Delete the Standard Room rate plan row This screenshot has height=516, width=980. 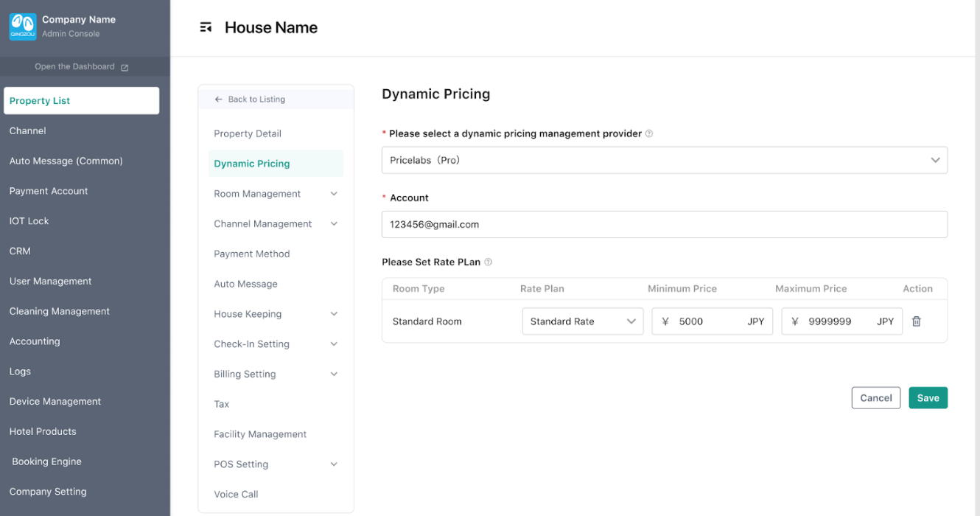[916, 321]
